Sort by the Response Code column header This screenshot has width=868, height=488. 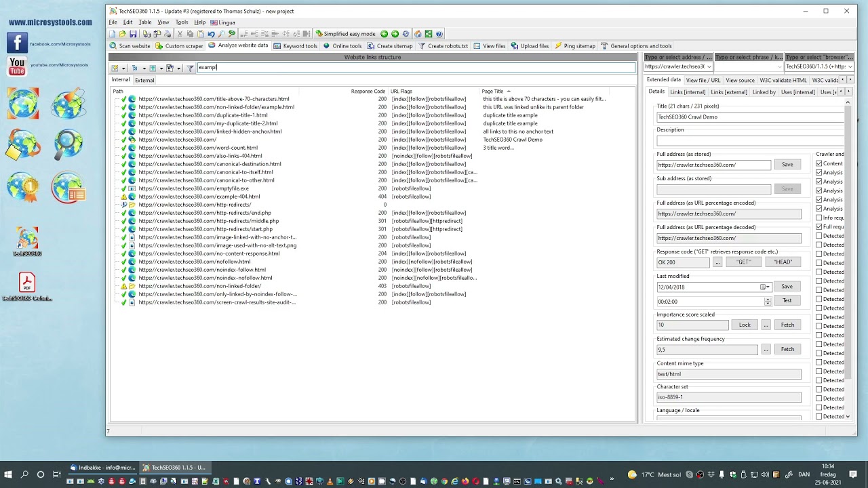pos(368,91)
